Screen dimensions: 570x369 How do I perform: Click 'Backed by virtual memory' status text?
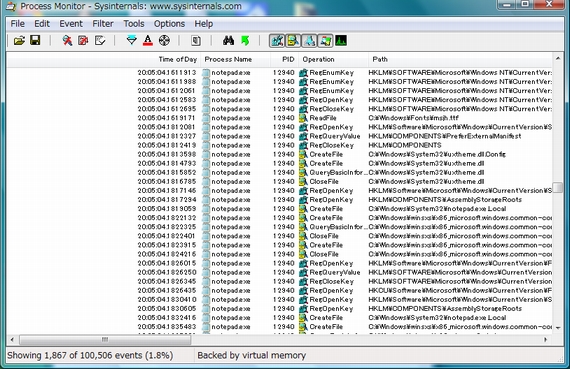click(x=252, y=356)
